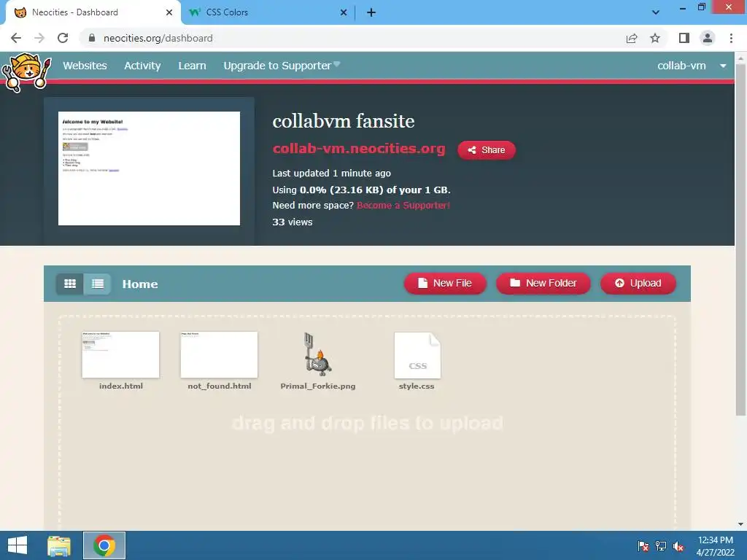Close the Neocities Dashboard tab
This screenshot has height=560, width=747.
169,12
